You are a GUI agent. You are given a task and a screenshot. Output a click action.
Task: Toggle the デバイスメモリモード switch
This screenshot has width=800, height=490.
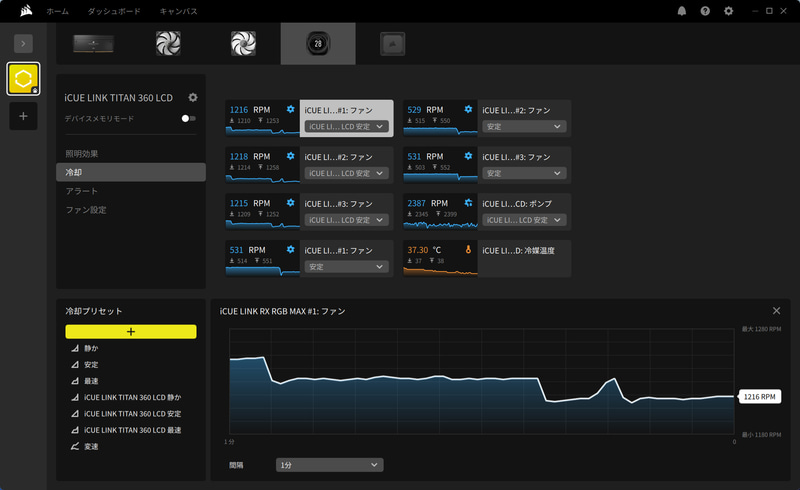coord(188,118)
